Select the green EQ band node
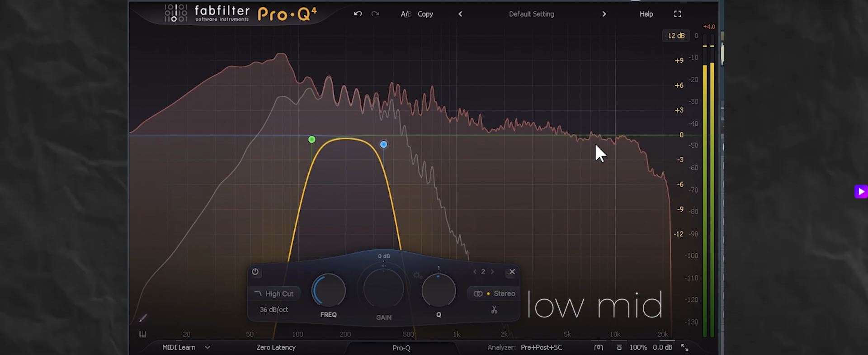 point(311,139)
